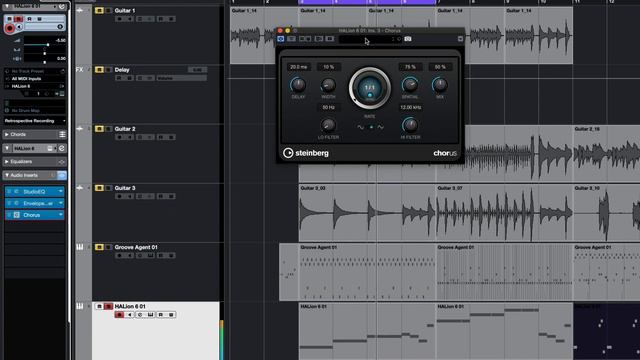
Task: Collapse the Audio Inserts inspector section
Action: click(x=7, y=175)
